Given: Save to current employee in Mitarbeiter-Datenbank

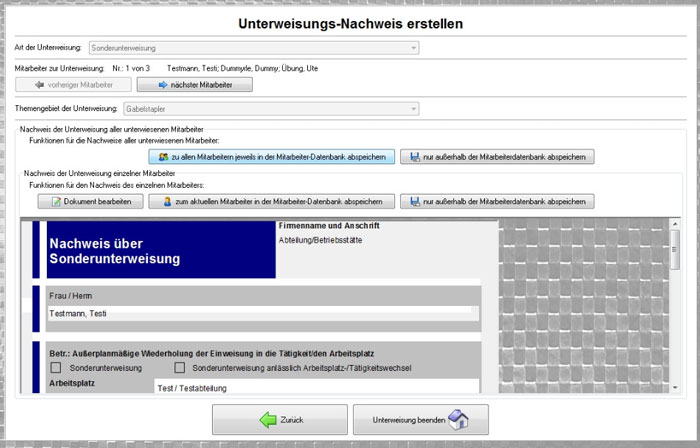Looking at the screenshot, I should [x=271, y=202].
